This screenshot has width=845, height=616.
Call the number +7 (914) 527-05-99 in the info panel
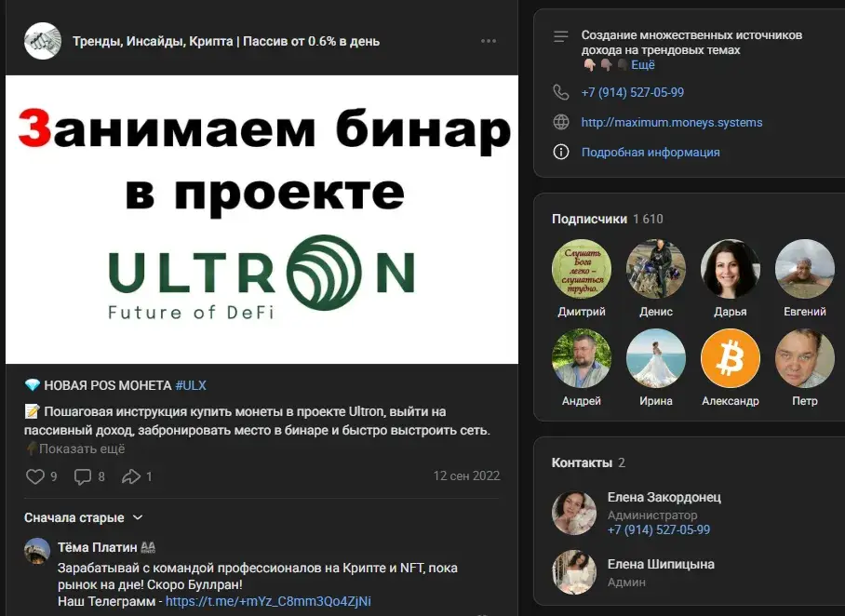coord(632,92)
